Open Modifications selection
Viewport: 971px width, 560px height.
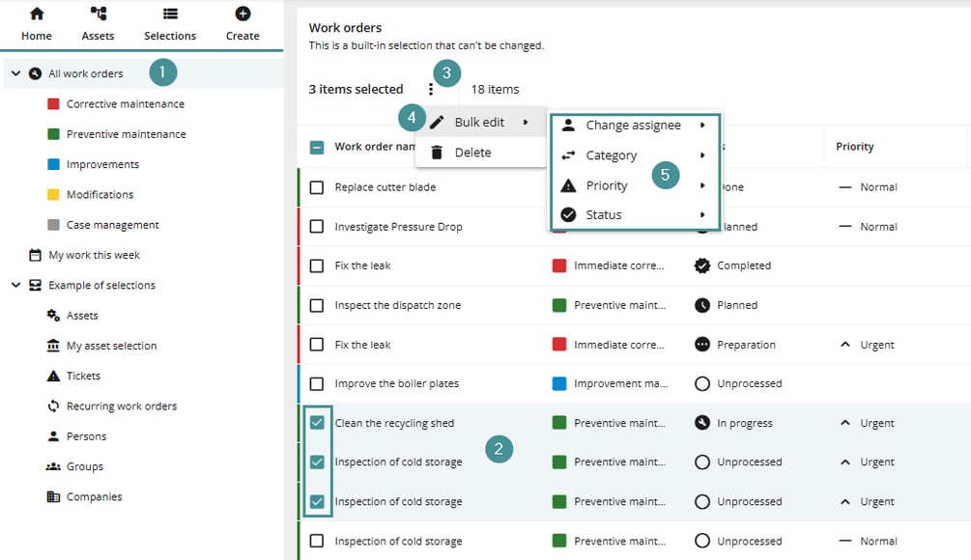point(100,194)
